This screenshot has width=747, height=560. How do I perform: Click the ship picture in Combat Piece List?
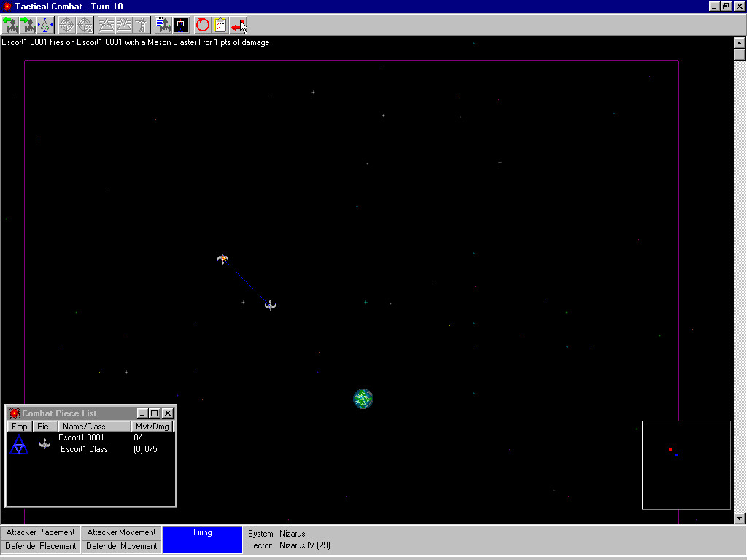[x=44, y=444]
